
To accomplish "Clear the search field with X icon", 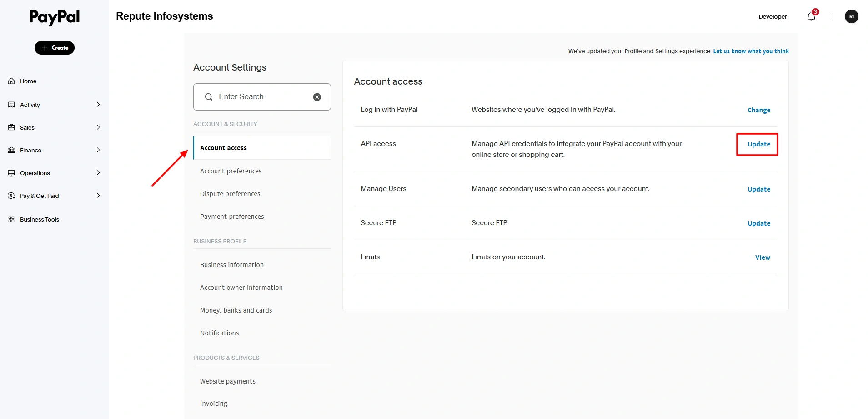I will (317, 97).
